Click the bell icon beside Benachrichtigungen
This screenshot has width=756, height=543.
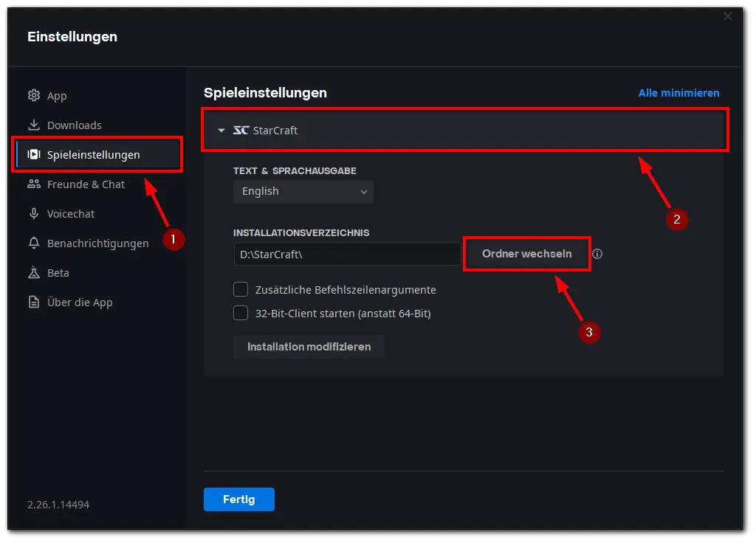pos(34,243)
